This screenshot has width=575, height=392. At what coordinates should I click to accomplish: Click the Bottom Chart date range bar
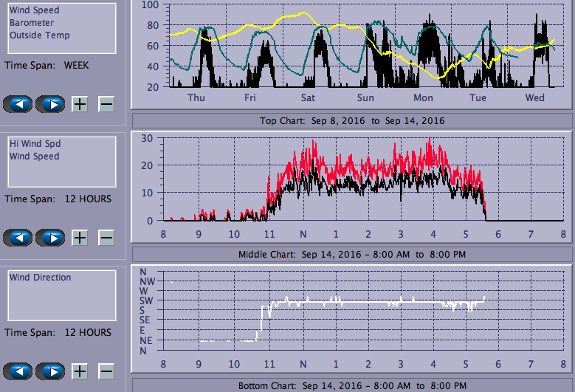point(351,385)
